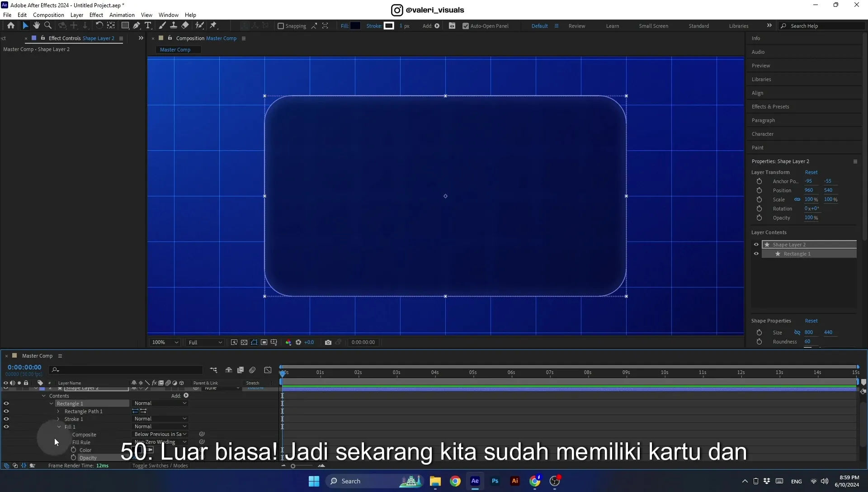The image size is (868, 492).
Task: Open the Animation menu
Action: [122, 15]
